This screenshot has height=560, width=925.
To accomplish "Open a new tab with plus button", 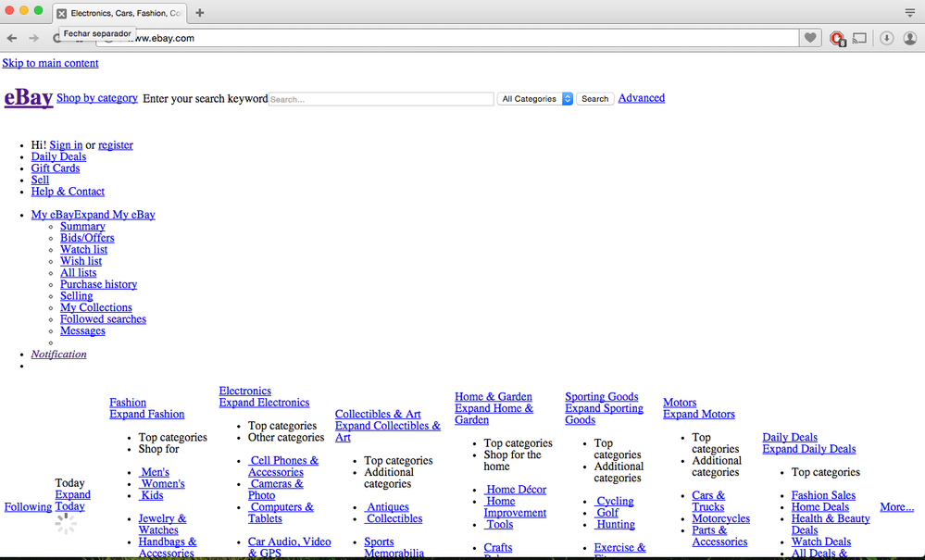I will click(x=200, y=13).
